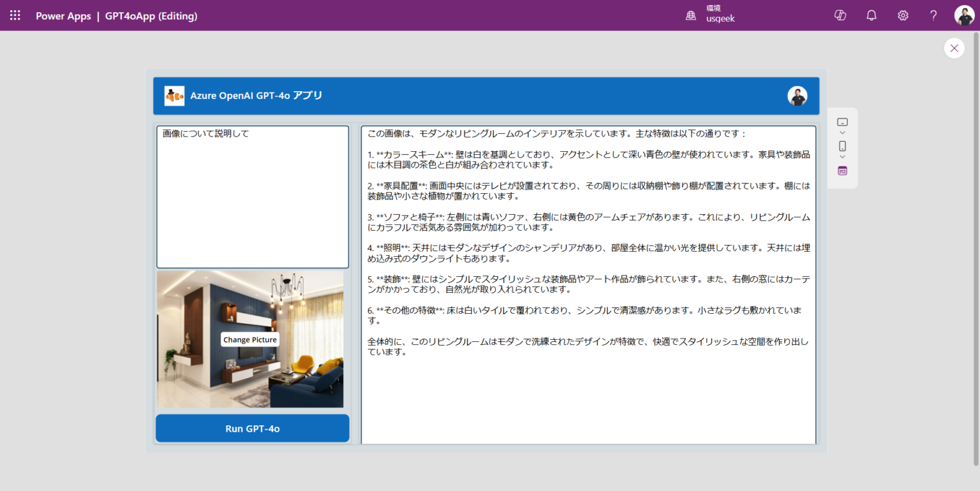Expand the chevron under the tablet preview

pos(842,133)
